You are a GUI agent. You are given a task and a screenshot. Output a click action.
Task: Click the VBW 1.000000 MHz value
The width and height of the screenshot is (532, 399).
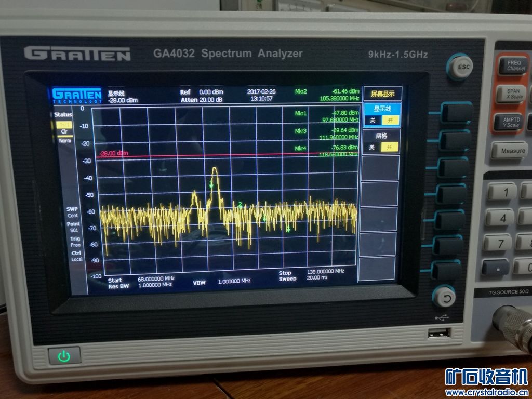(x=234, y=281)
